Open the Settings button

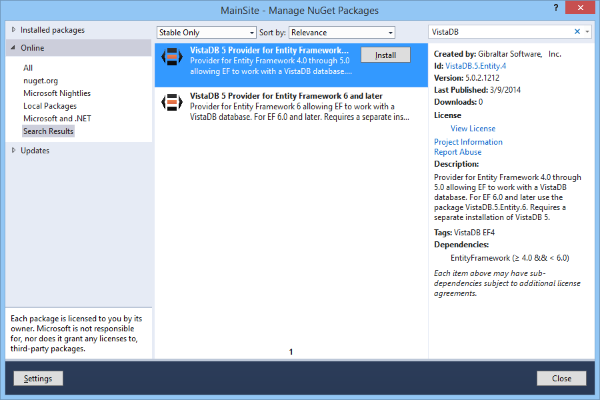pyautogui.click(x=38, y=378)
